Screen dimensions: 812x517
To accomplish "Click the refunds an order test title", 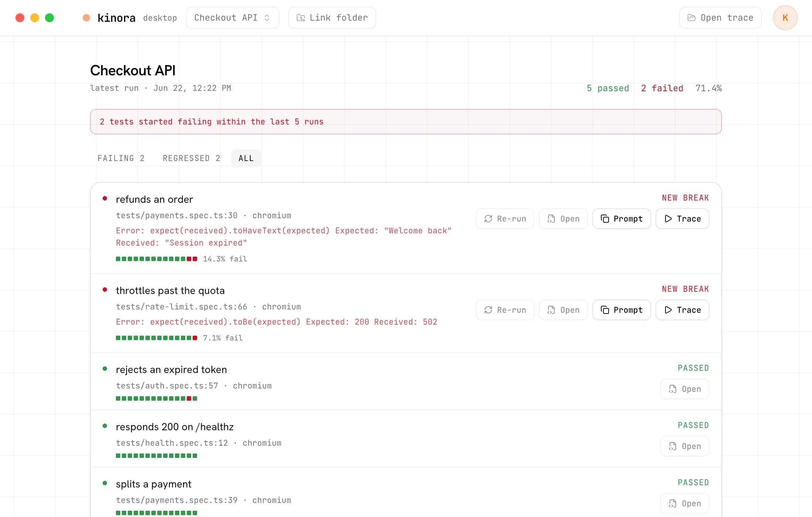I will 154,199.
